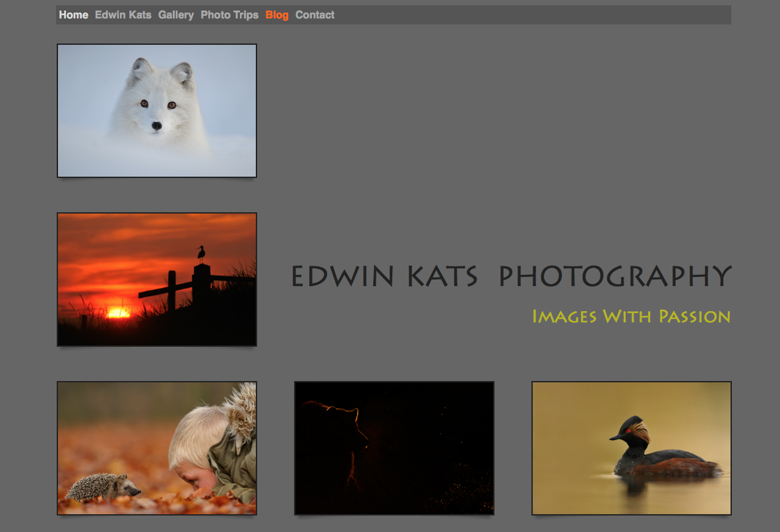Click the grebe's red eye
Image resolution: width=780 pixels, height=532 pixels.
(x=629, y=430)
